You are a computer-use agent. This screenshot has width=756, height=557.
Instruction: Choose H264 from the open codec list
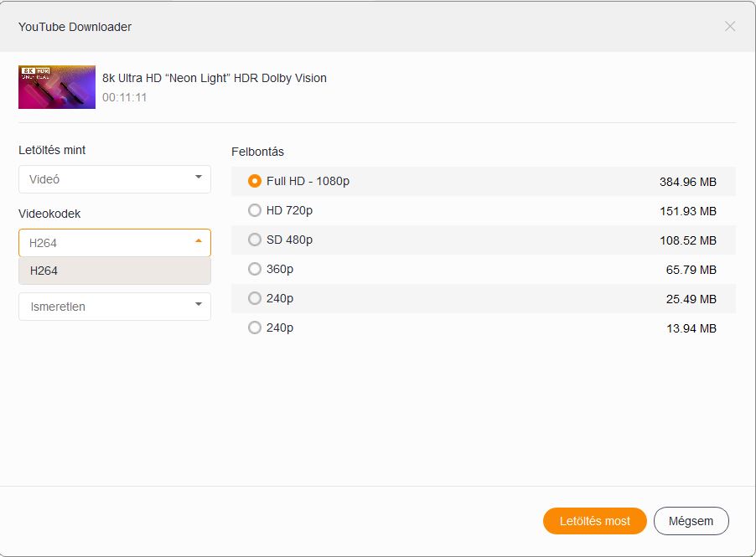pos(115,271)
